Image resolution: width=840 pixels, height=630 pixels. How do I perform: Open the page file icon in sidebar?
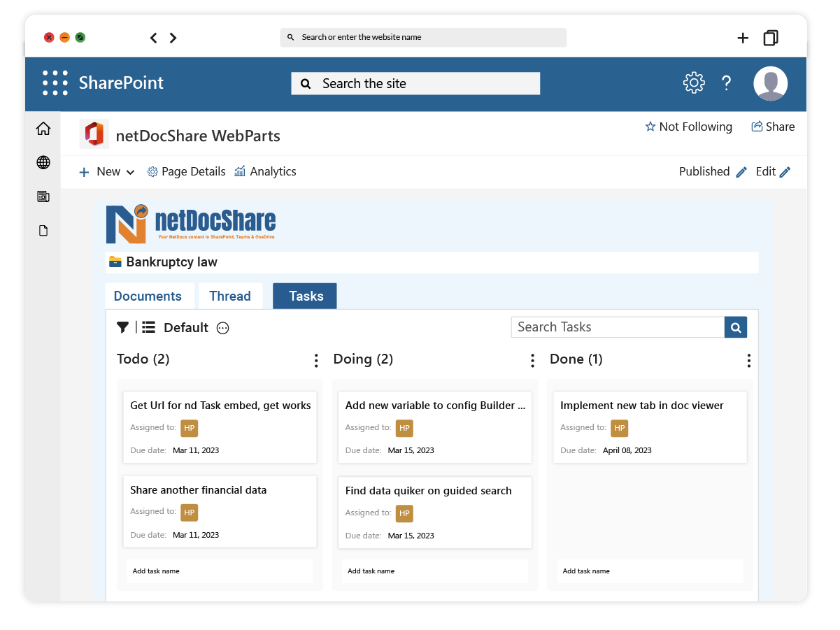click(x=43, y=231)
